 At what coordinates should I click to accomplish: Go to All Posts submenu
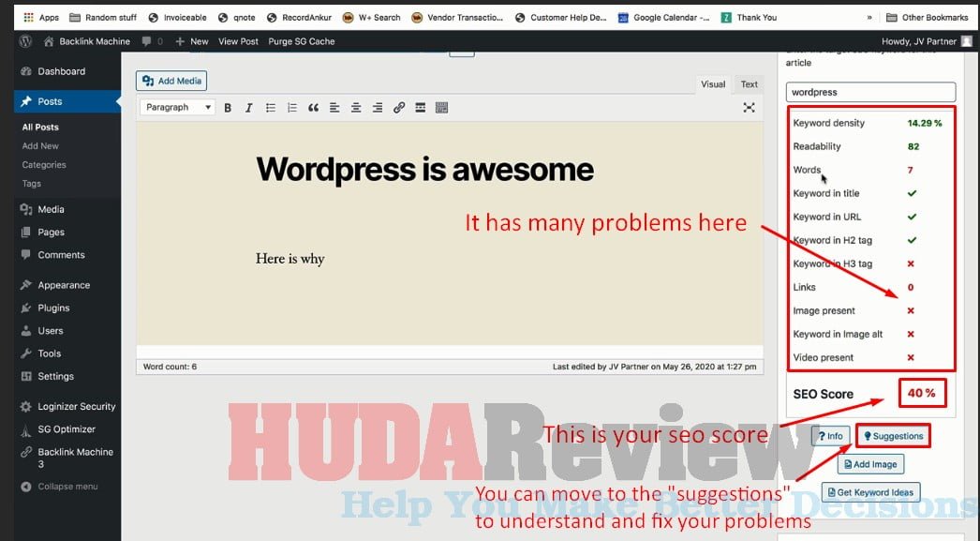(x=40, y=127)
